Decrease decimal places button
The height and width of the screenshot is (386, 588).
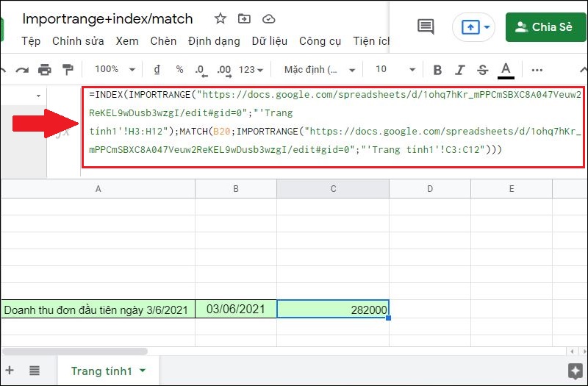201,70
